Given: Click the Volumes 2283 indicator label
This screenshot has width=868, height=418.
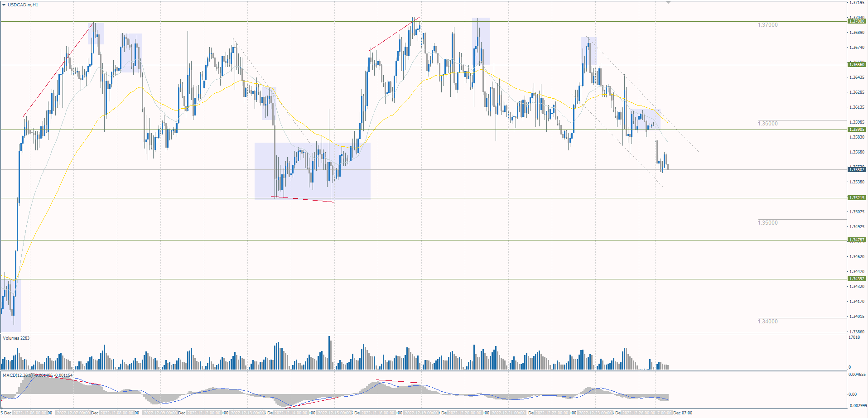Looking at the screenshot, I should point(16,338).
